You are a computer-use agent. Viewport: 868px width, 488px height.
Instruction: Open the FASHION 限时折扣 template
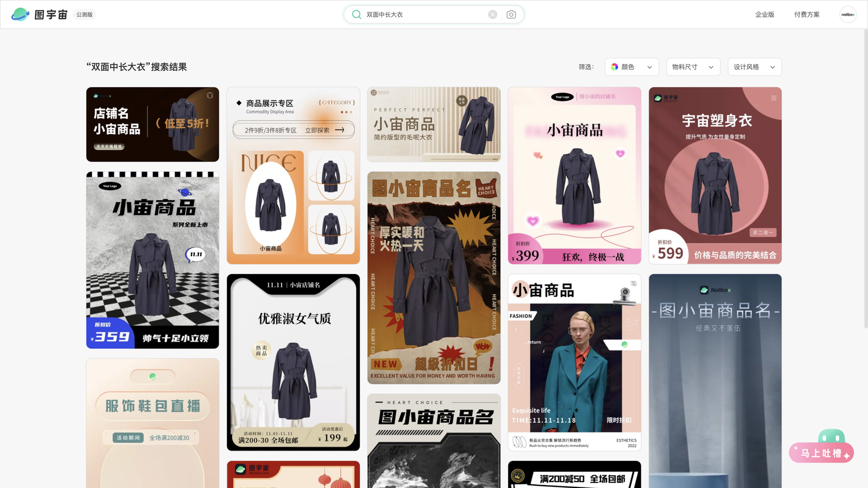click(575, 363)
